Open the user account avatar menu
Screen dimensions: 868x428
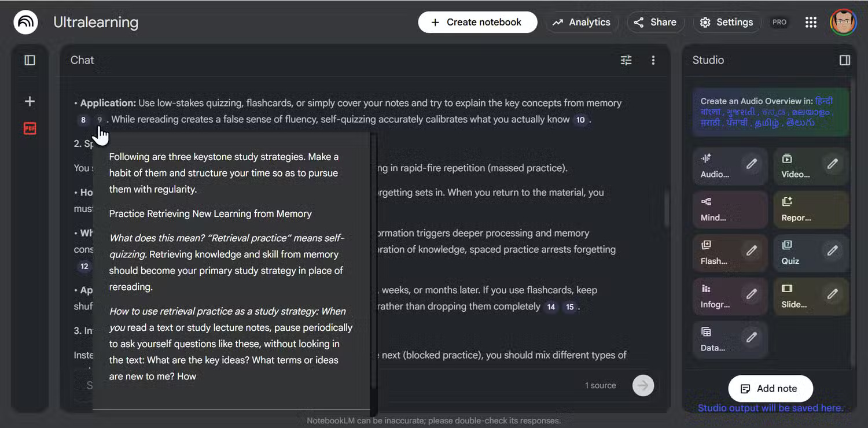(x=843, y=23)
